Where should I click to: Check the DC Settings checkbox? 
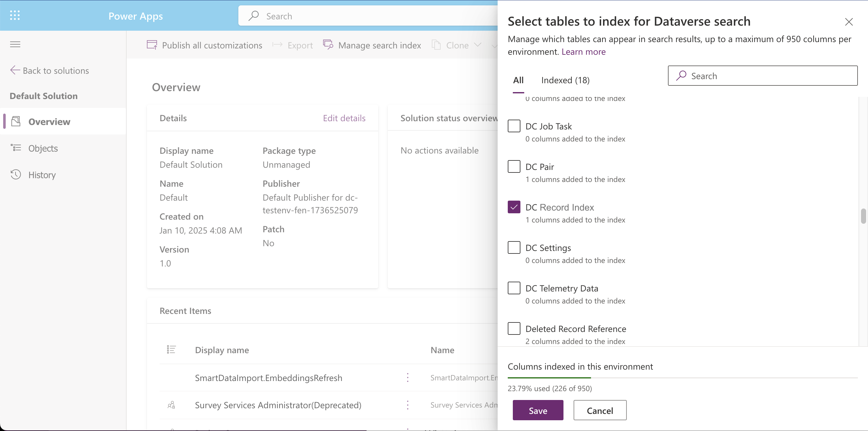[514, 247]
